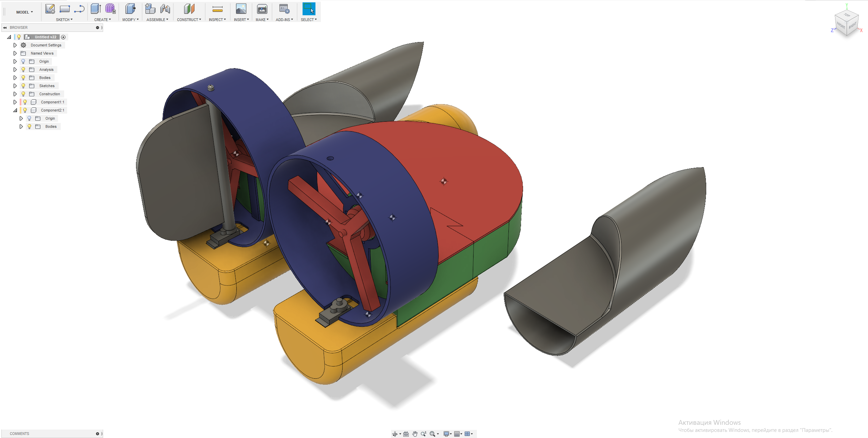Collapse the Component2:1 node
Image resolution: width=868 pixels, height=438 pixels.
coord(15,110)
